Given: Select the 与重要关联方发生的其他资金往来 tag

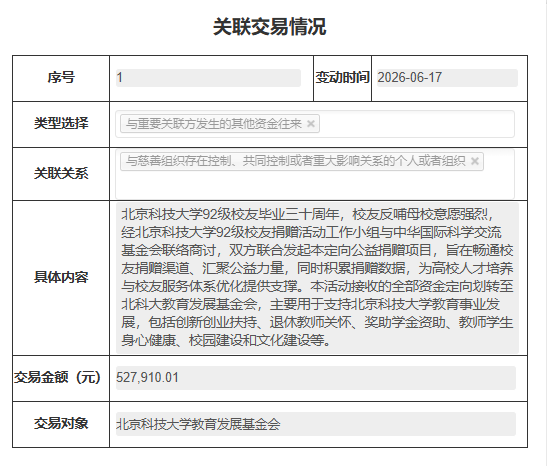Looking at the screenshot, I should [x=214, y=124].
